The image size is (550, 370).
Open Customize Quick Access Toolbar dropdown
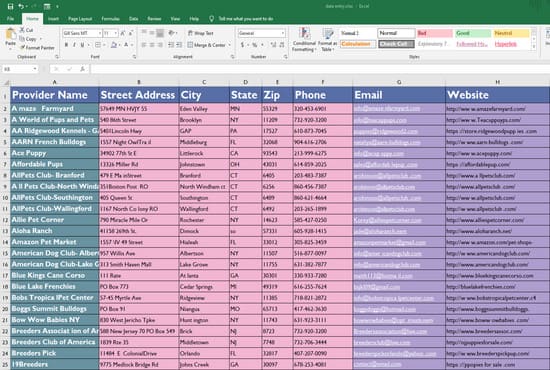57,6
